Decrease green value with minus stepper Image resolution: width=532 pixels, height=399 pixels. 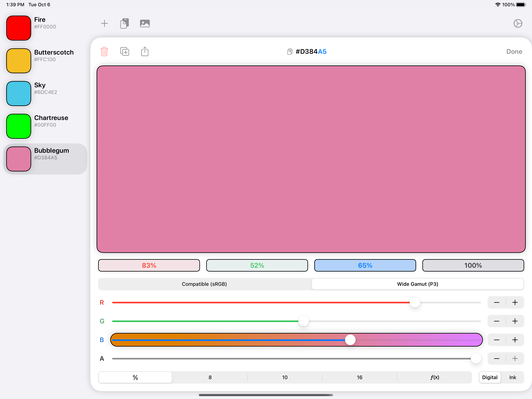[497, 321]
